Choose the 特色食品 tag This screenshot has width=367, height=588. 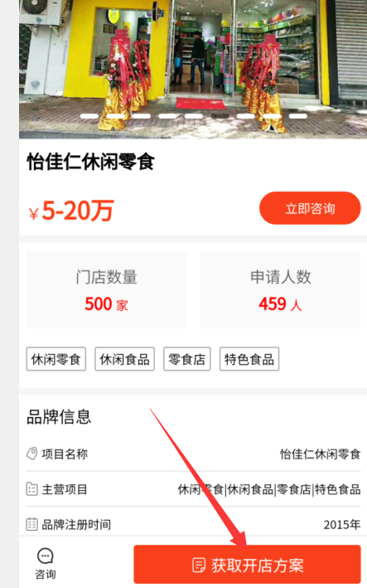[249, 359]
